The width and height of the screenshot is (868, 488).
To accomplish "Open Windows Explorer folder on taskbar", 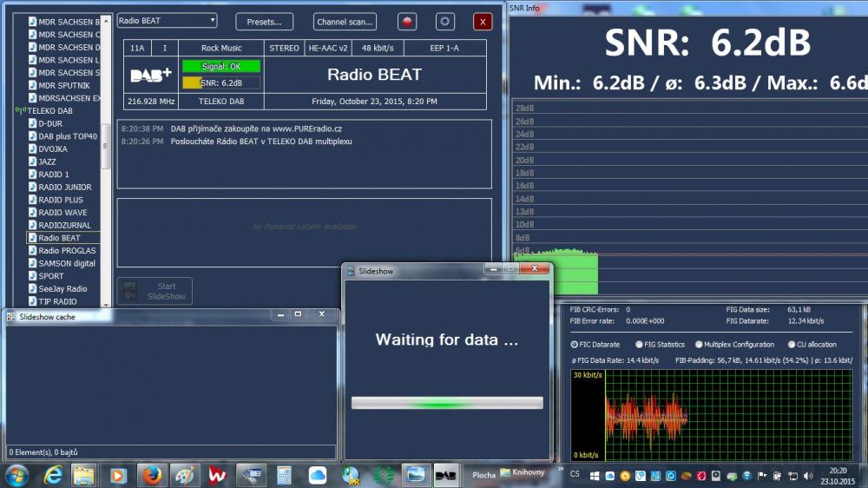I will coord(84,475).
